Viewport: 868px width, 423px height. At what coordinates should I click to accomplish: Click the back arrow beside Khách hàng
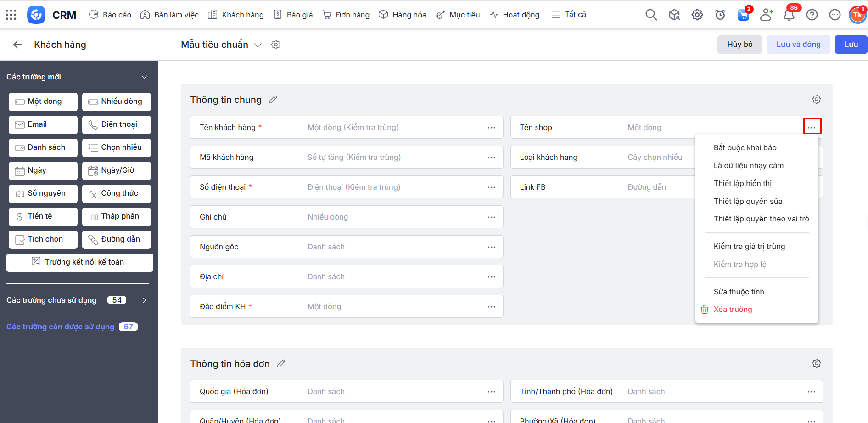pyautogui.click(x=18, y=45)
